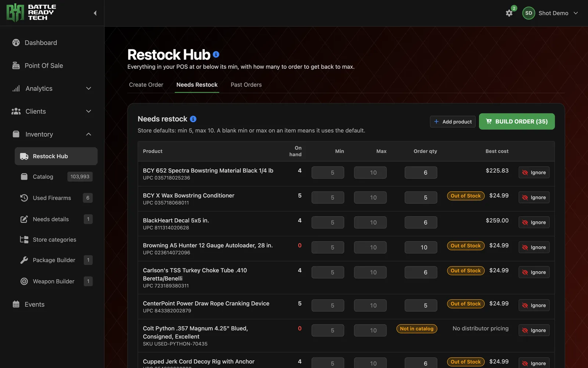Collapse the sidebar with the arrow icon
Image resolution: width=588 pixels, height=368 pixels.
coord(95,13)
